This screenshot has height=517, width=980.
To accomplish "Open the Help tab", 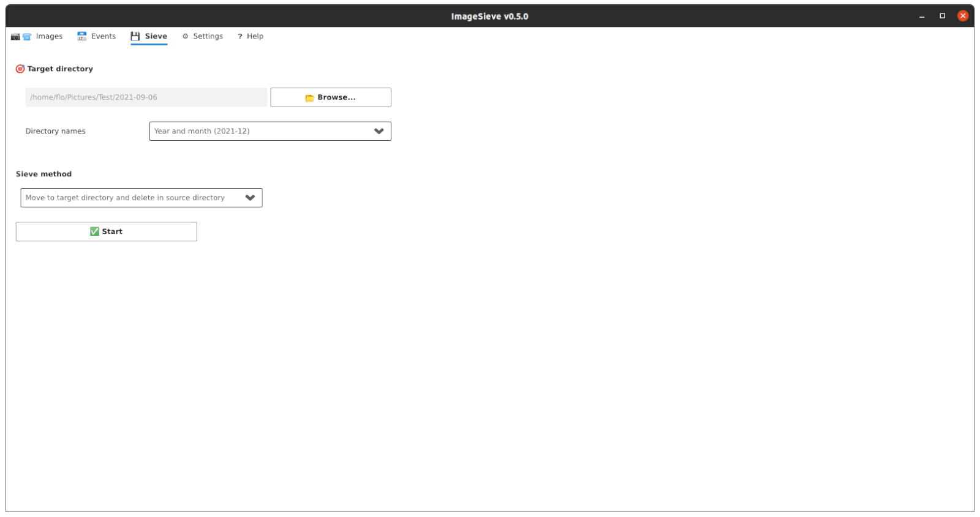I will pyautogui.click(x=251, y=36).
